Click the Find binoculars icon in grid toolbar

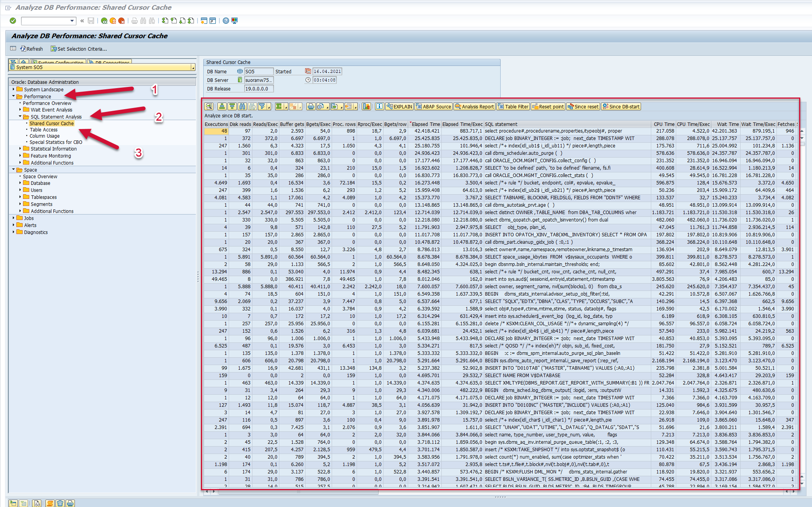(242, 106)
